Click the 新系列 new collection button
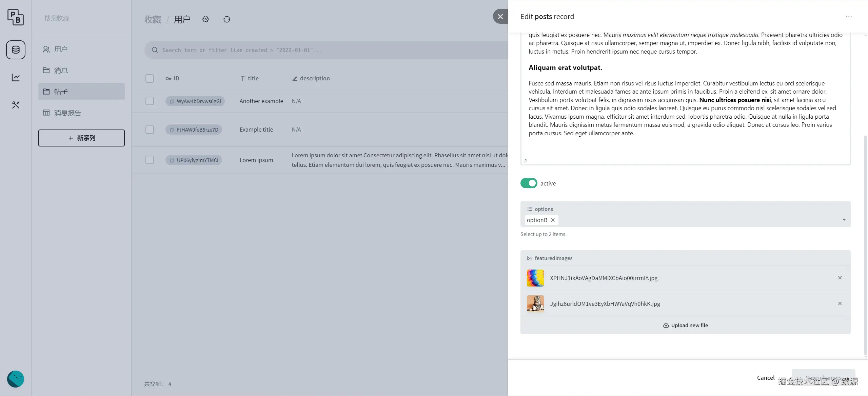This screenshot has width=868, height=396. [81, 138]
